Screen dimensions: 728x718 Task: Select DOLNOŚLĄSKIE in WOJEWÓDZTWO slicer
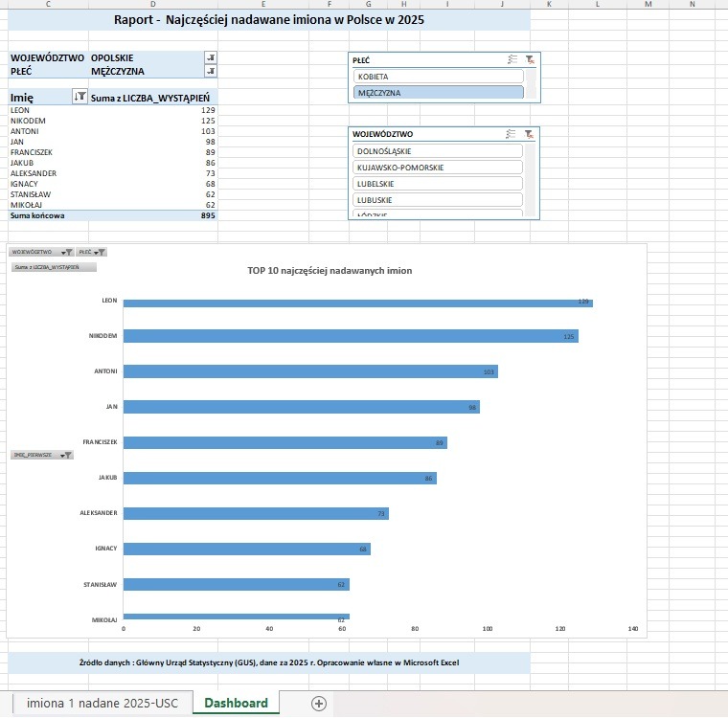(438, 151)
